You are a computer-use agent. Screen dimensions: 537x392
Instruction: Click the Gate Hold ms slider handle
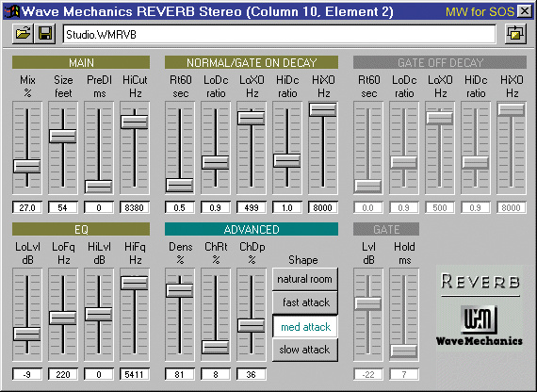(x=404, y=351)
